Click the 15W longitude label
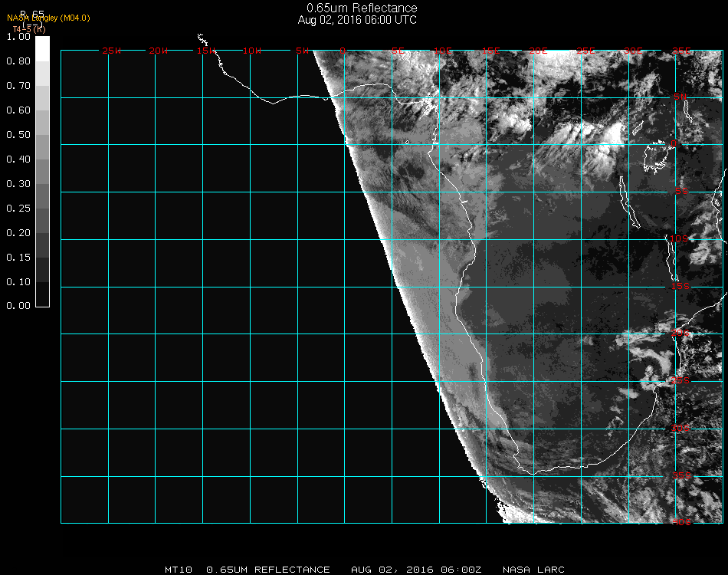Image resolution: width=728 pixels, height=575 pixels. pos(205,51)
